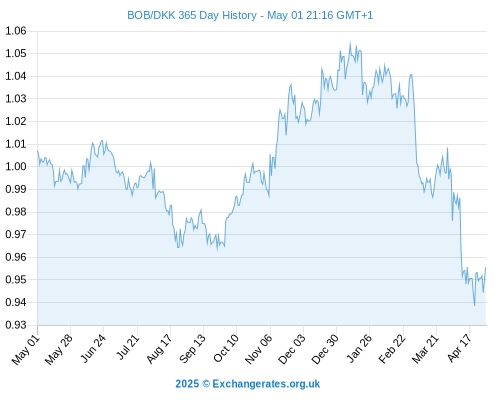
Task: Click the 0.93 y-axis value label
Action: (16, 325)
